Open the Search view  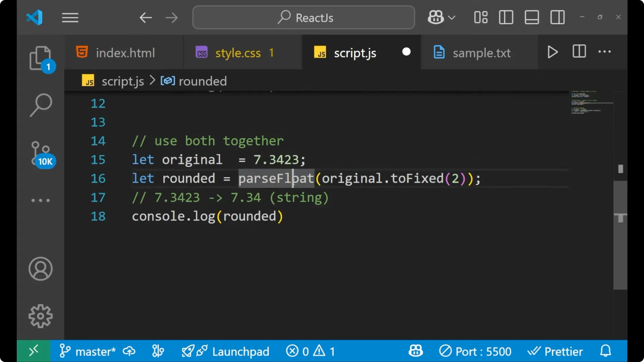(41, 105)
